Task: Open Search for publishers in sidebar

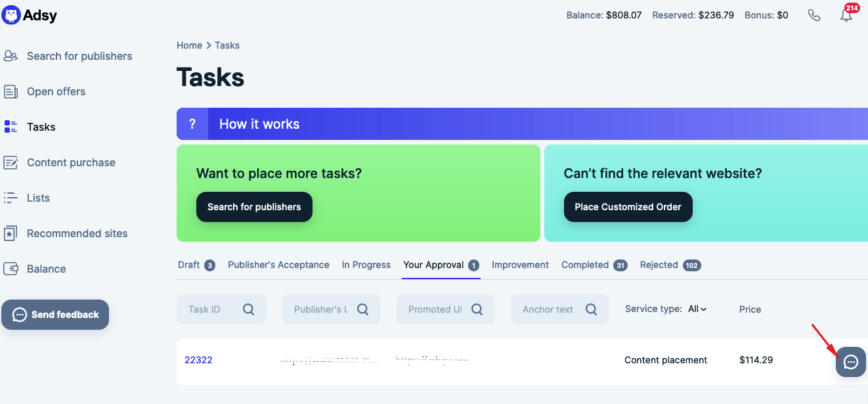Action: (x=79, y=56)
